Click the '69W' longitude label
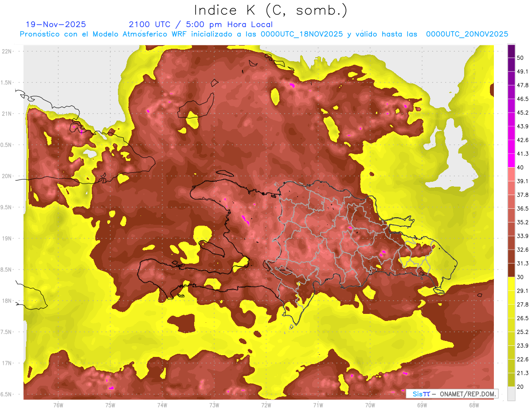The image size is (532, 411). coord(422,405)
